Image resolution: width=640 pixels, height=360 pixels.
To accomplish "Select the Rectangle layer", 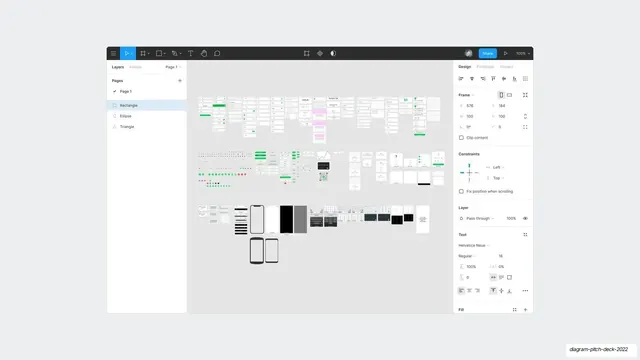I will pos(147,105).
